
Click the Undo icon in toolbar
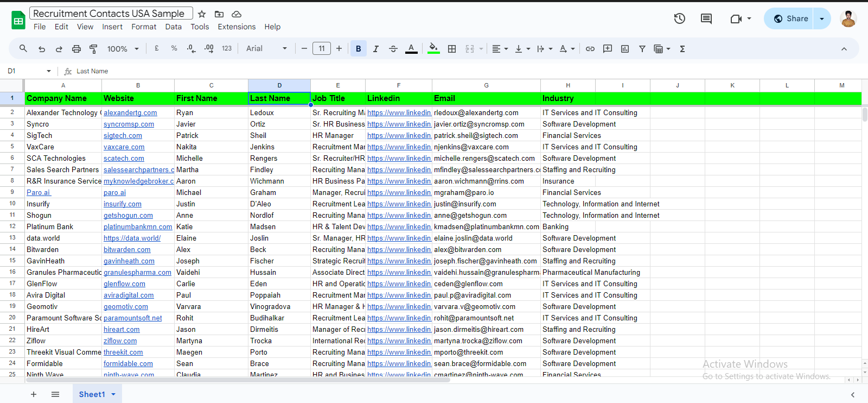tap(42, 49)
